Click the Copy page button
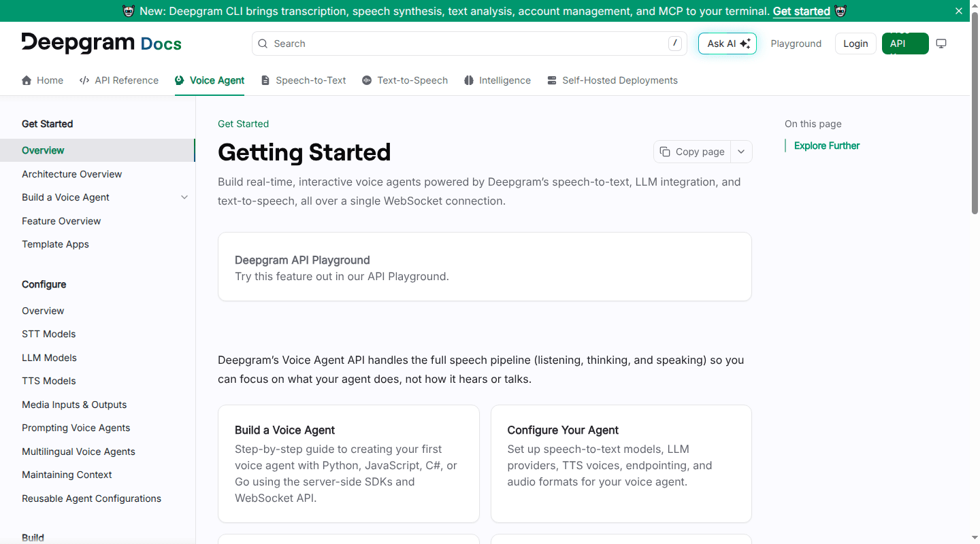 [692, 152]
